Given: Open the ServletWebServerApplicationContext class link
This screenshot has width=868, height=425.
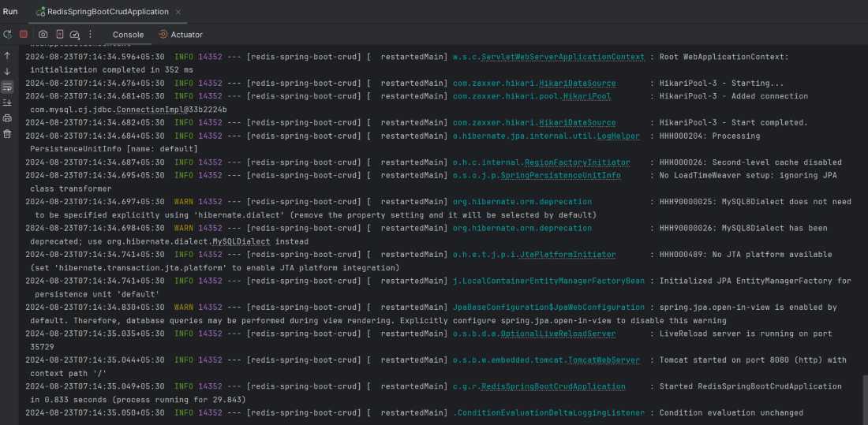Looking at the screenshot, I should tap(563, 57).
